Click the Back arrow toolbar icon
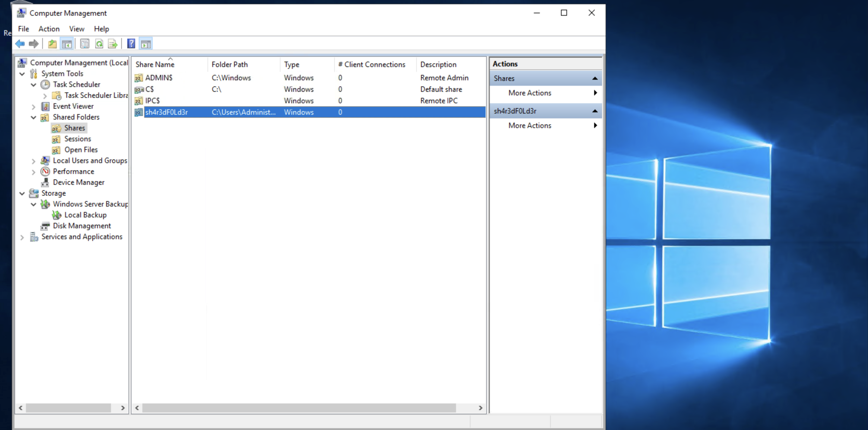 (x=20, y=43)
